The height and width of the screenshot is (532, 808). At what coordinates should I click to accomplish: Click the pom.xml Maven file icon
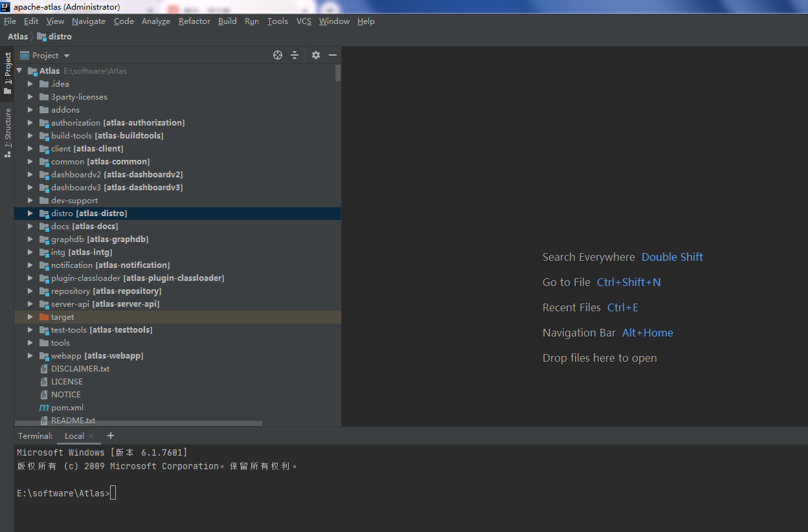click(44, 408)
